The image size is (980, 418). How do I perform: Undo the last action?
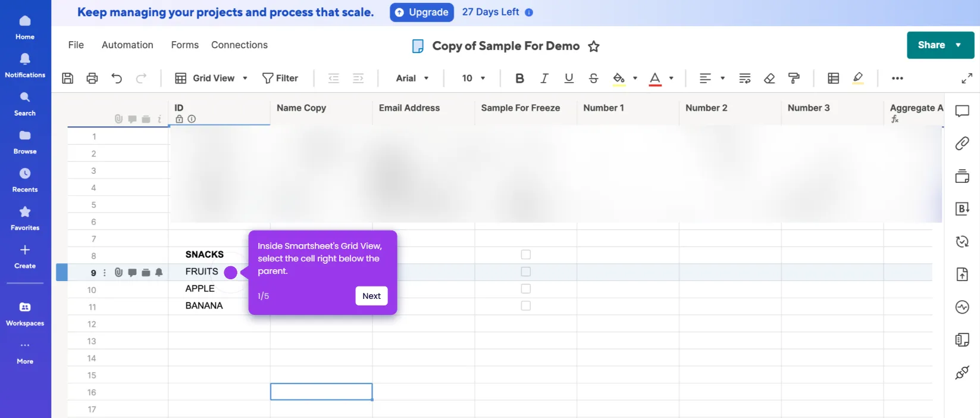tap(117, 78)
